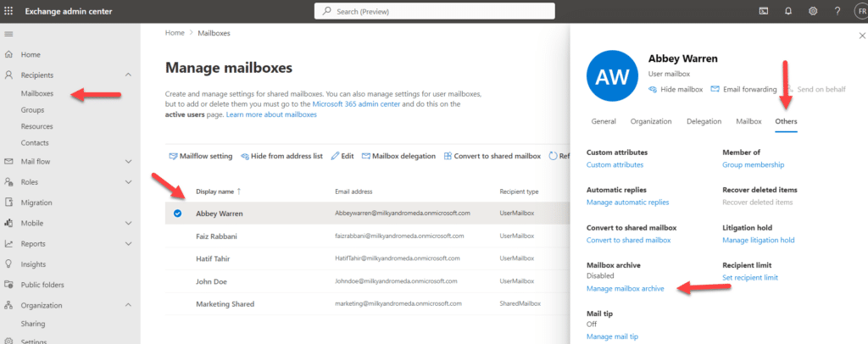
Task: Click Edit pencil toolbar button
Action: pyautogui.click(x=342, y=156)
